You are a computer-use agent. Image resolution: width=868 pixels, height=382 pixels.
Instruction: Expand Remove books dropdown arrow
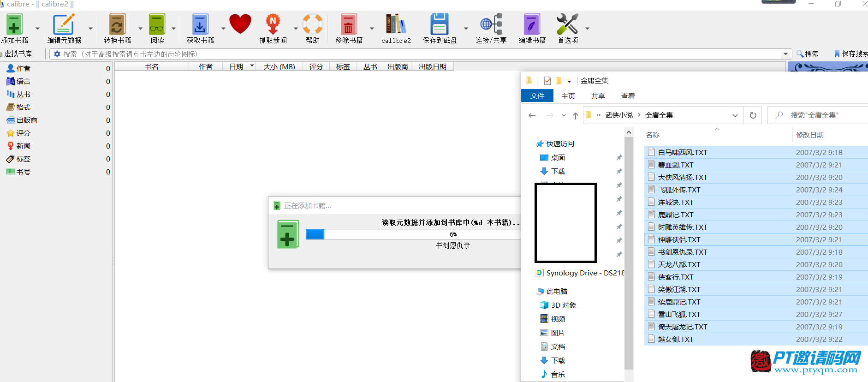372,29
